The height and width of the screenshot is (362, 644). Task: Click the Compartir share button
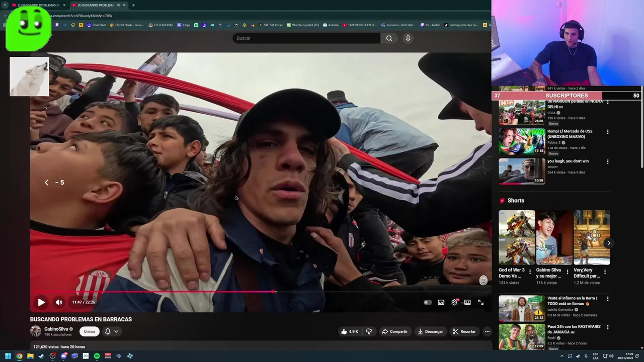click(395, 331)
